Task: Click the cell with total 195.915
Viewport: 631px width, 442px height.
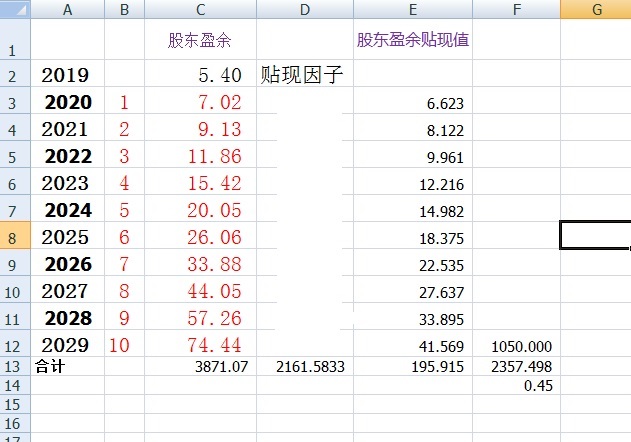Action: [413, 366]
